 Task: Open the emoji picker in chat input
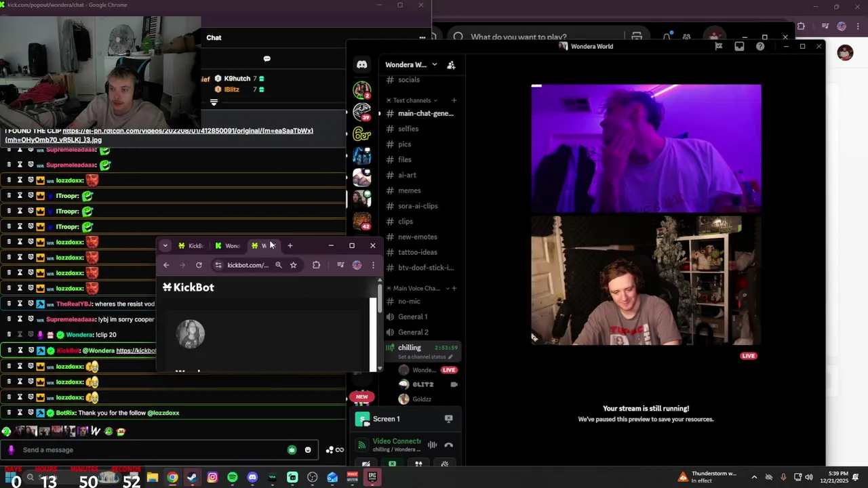pyautogui.click(x=308, y=450)
